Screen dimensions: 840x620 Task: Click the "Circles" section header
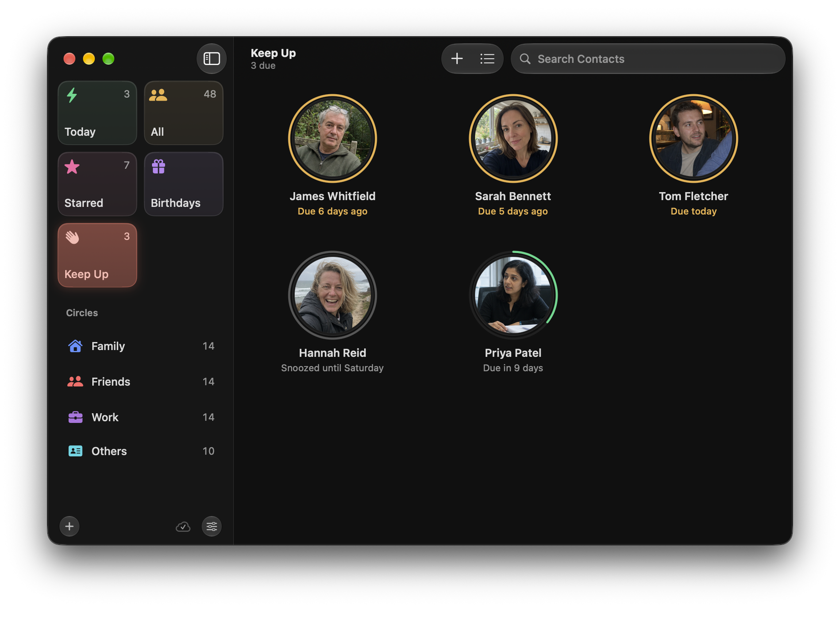coord(82,313)
